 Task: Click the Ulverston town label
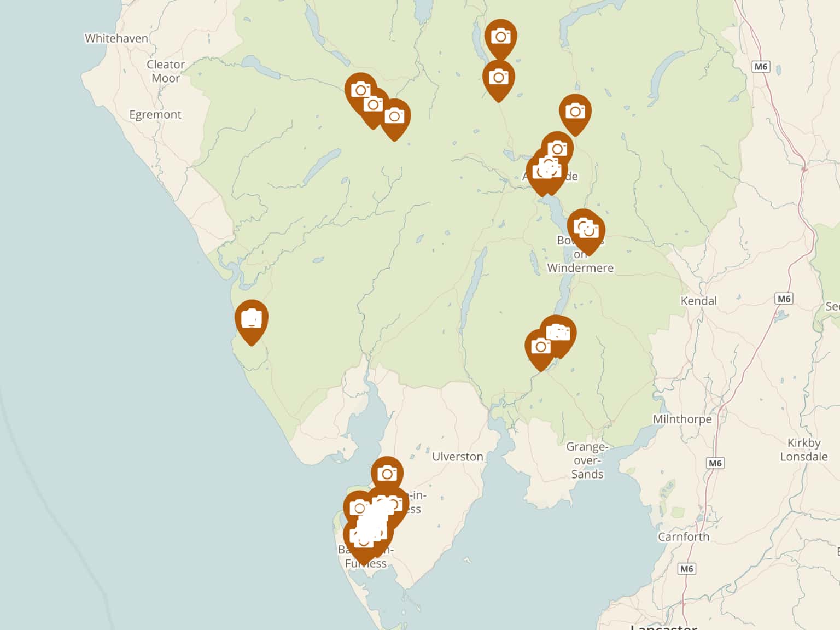click(x=458, y=457)
